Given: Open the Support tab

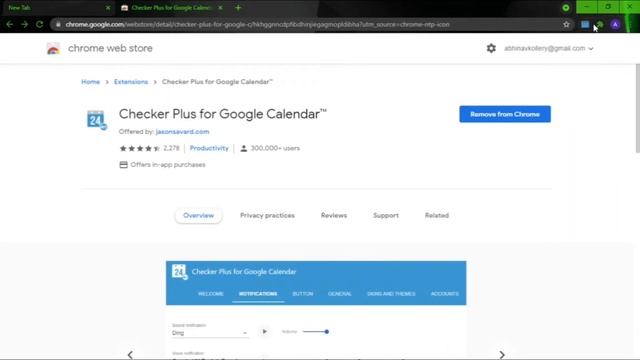Looking at the screenshot, I should pos(386,216).
